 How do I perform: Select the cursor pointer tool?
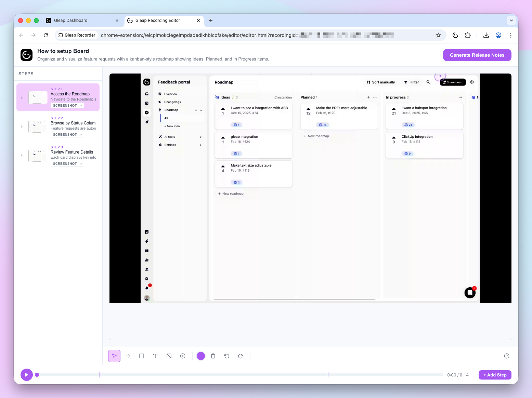(x=114, y=356)
